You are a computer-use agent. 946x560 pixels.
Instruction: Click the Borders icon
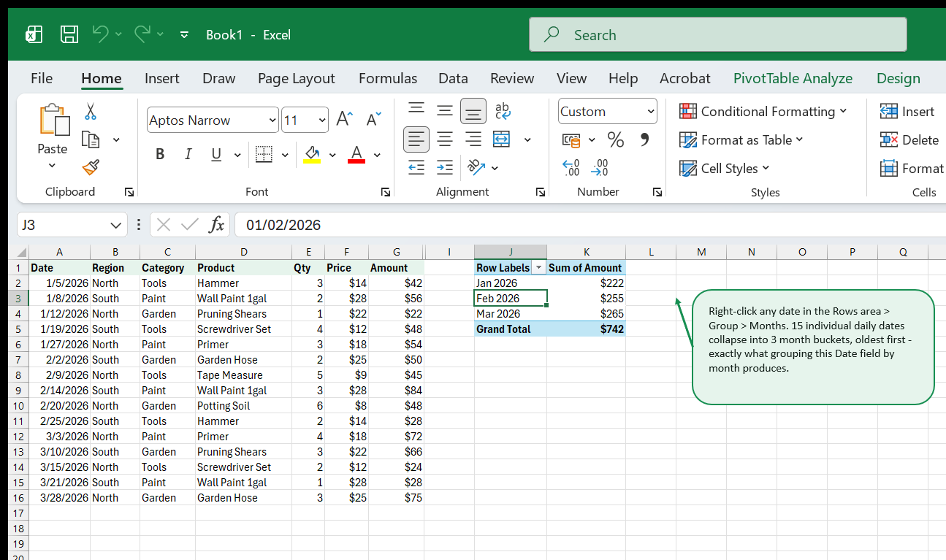coord(264,154)
